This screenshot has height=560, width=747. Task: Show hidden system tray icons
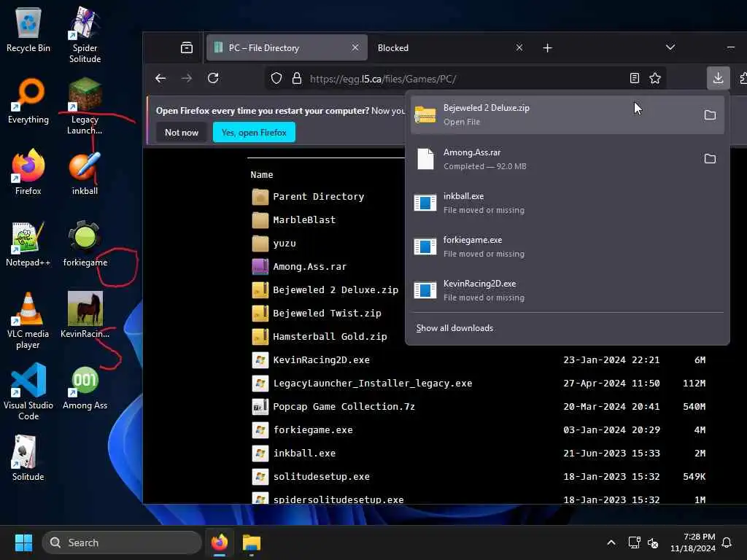click(611, 542)
